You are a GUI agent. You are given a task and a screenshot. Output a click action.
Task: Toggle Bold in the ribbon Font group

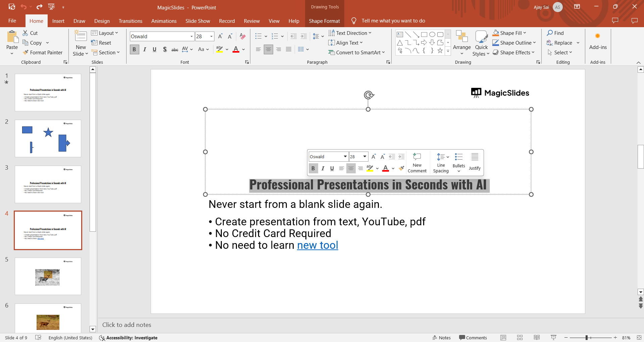pyautogui.click(x=134, y=49)
